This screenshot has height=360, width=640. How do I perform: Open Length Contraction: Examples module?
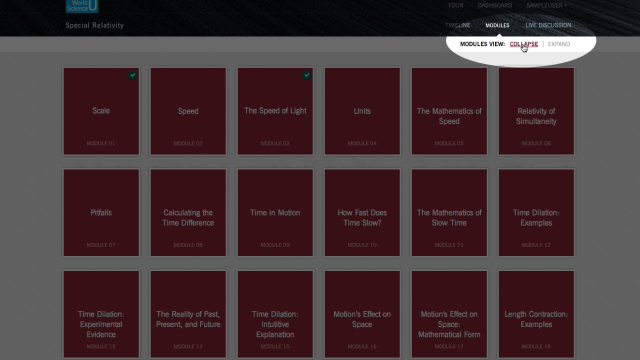tap(536, 314)
